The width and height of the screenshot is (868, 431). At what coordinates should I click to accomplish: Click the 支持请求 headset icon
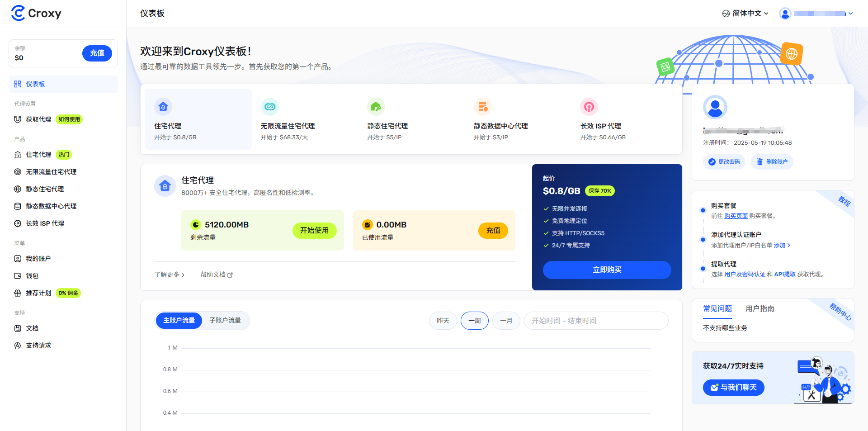[18, 346]
